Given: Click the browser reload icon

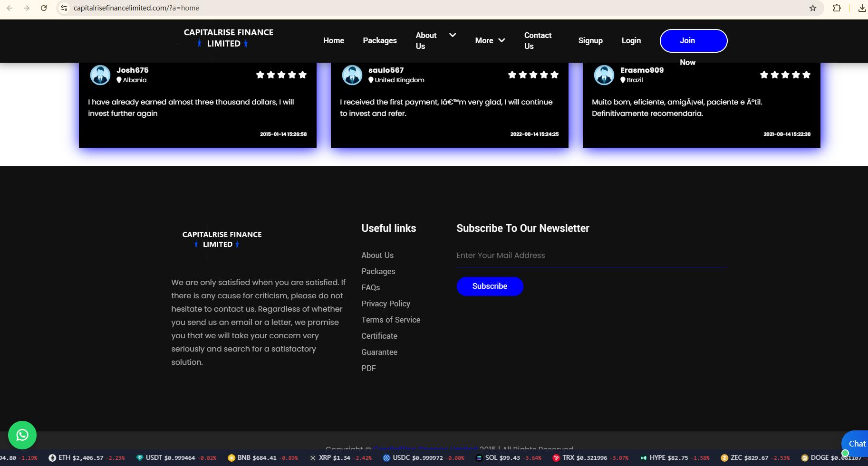Looking at the screenshot, I should coord(44,8).
